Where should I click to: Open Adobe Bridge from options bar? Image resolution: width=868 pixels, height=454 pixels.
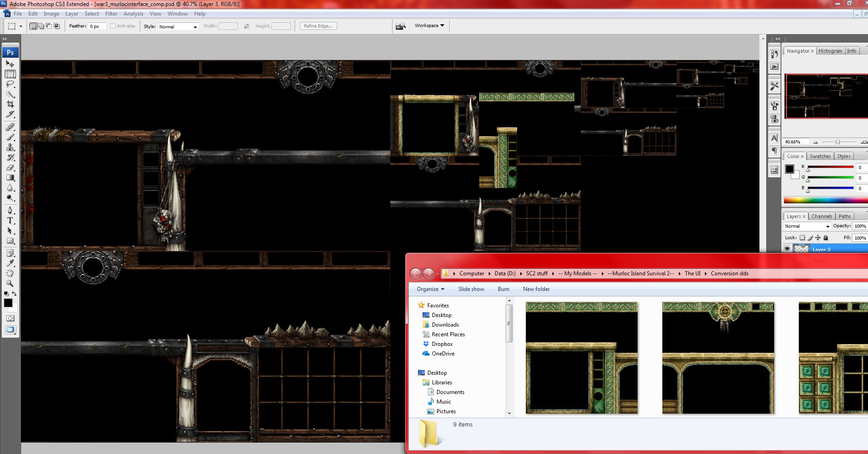pos(401,26)
